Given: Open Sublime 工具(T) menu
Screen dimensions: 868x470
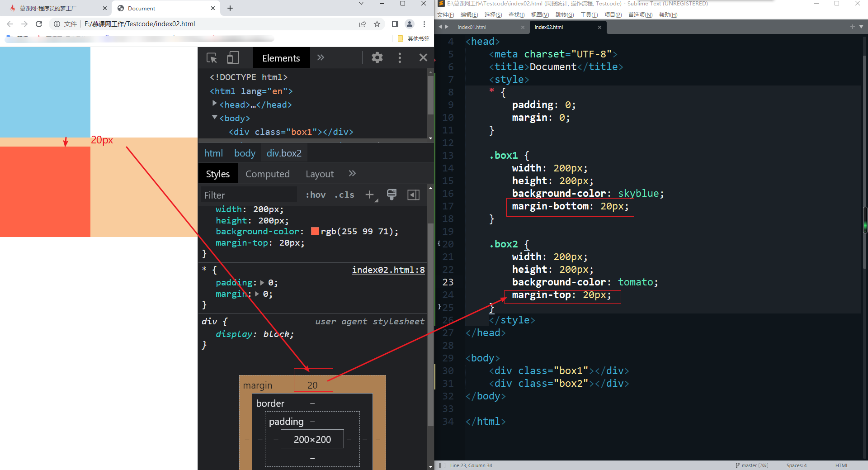Looking at the screenshot, I should point(589,15).
